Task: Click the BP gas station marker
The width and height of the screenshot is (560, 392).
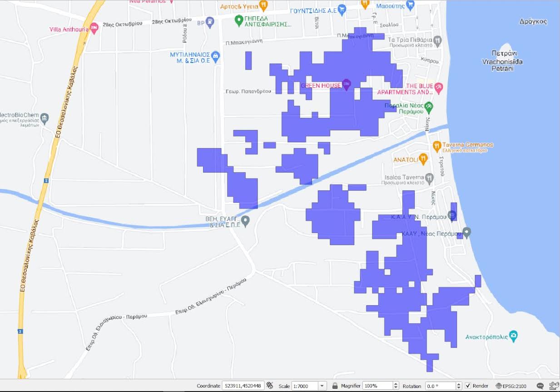Action: pyautogui.click(x=209, y=21)
